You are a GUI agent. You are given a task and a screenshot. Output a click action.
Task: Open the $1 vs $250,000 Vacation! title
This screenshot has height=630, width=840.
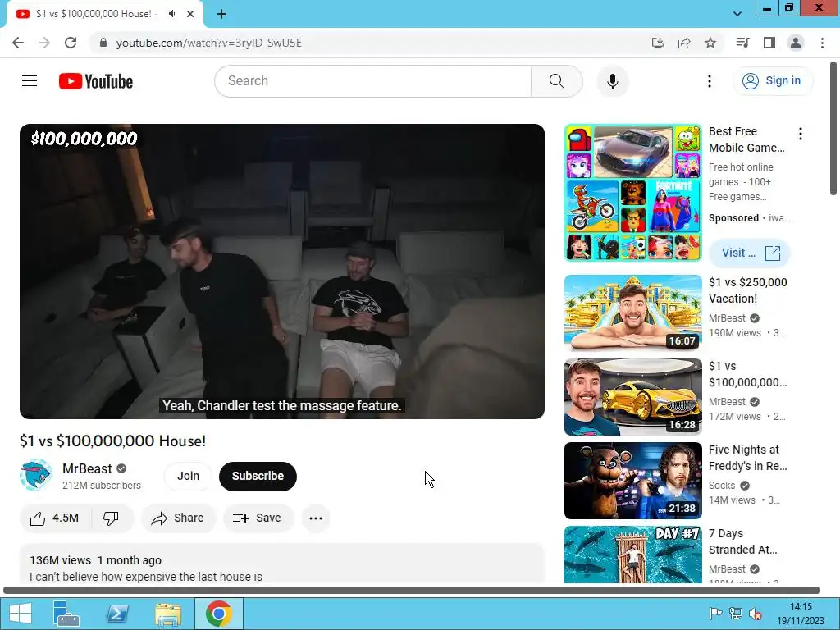(748, 290)
